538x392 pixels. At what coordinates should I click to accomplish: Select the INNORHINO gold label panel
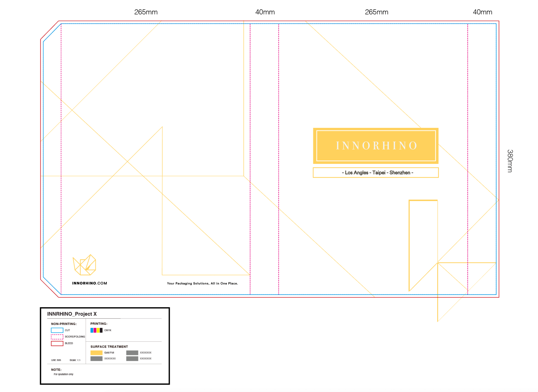pyautogui.click(x=376, y=146)
